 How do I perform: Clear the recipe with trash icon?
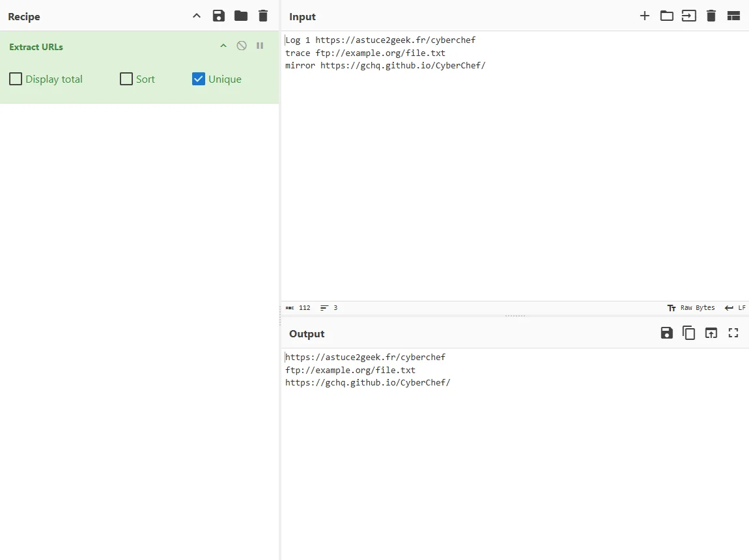pos(262,16)
